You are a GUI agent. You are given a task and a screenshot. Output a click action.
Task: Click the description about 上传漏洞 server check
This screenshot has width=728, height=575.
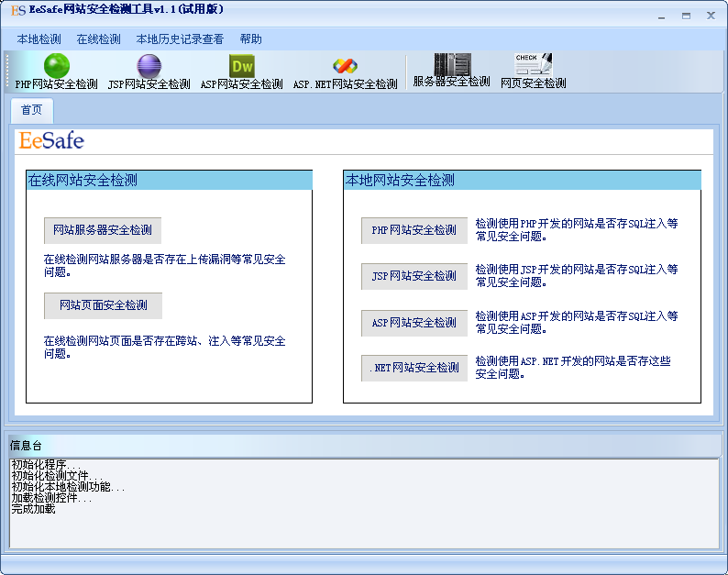click(x=165, y=266)
